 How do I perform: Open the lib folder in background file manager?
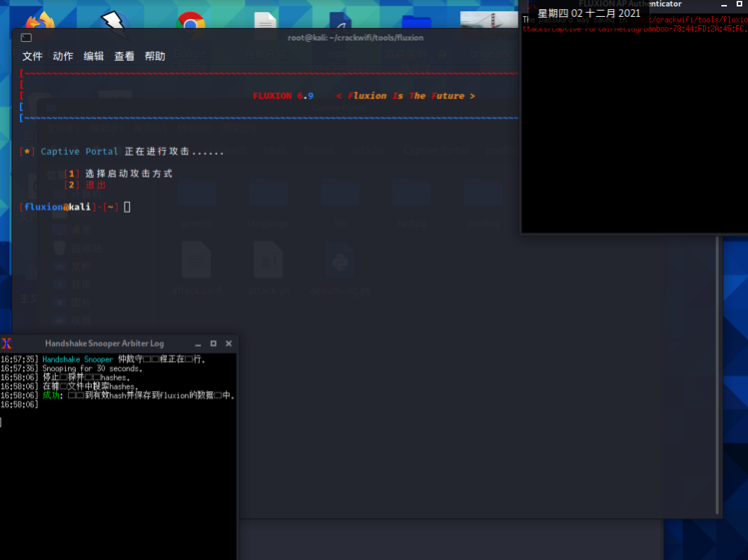coord(341,205)
